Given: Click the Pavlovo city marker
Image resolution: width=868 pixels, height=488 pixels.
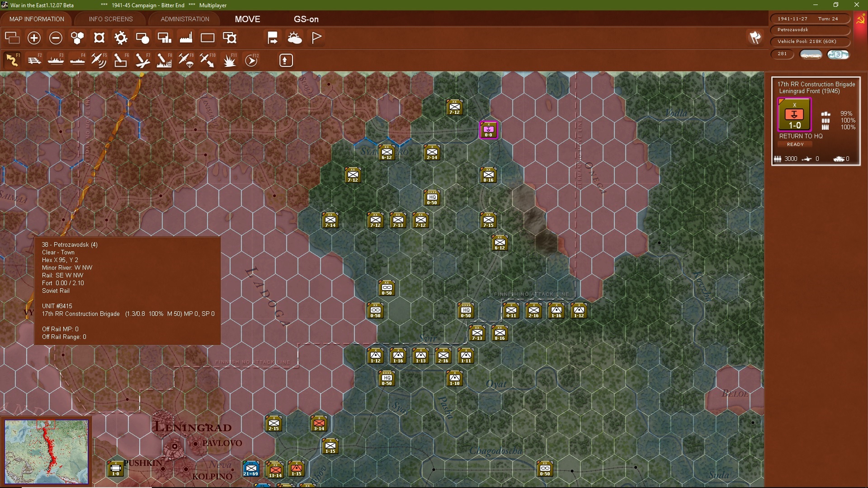Looking at the screenshot, I should 195,444.
